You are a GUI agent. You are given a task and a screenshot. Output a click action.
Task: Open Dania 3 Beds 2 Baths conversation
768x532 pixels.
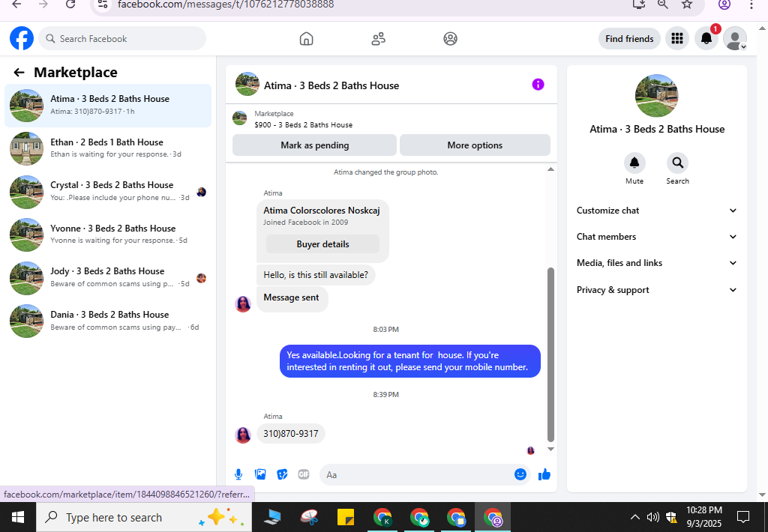[108, 321]
